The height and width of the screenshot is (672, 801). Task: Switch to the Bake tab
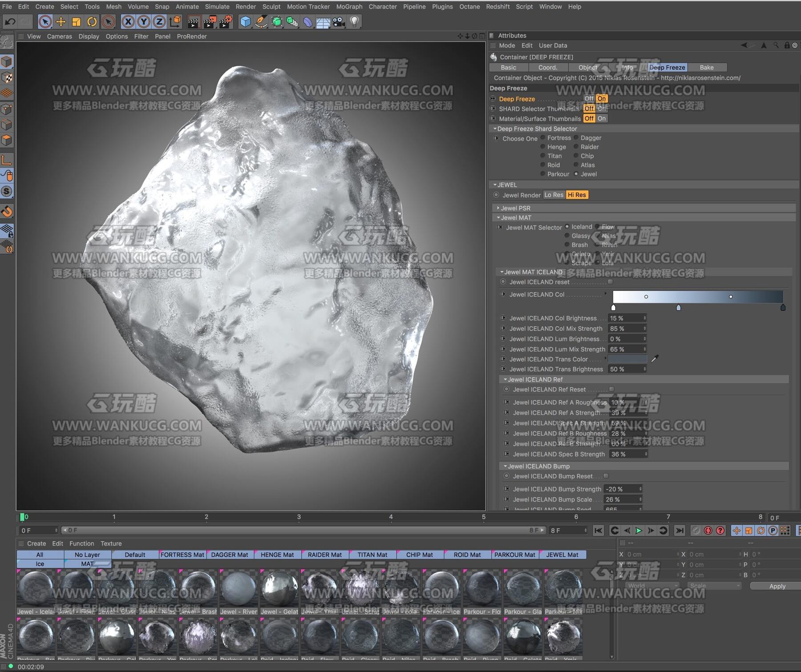(x=707, y=68)
